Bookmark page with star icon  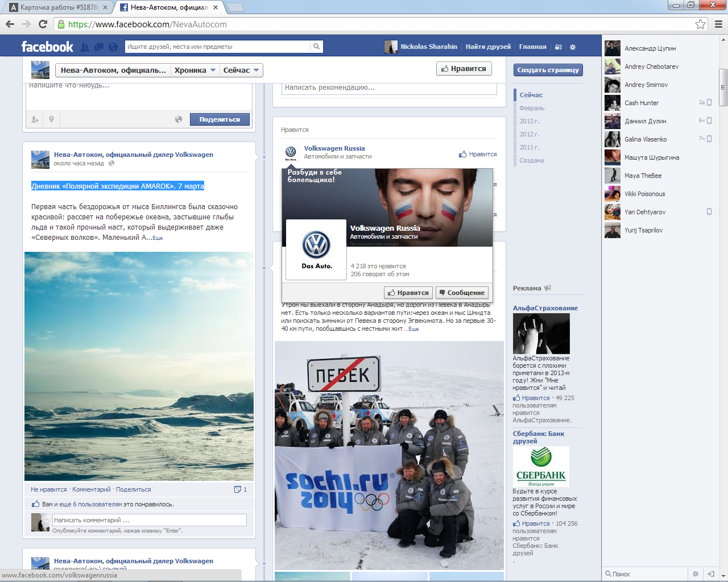pyautogui.click(x=700, y=24)
